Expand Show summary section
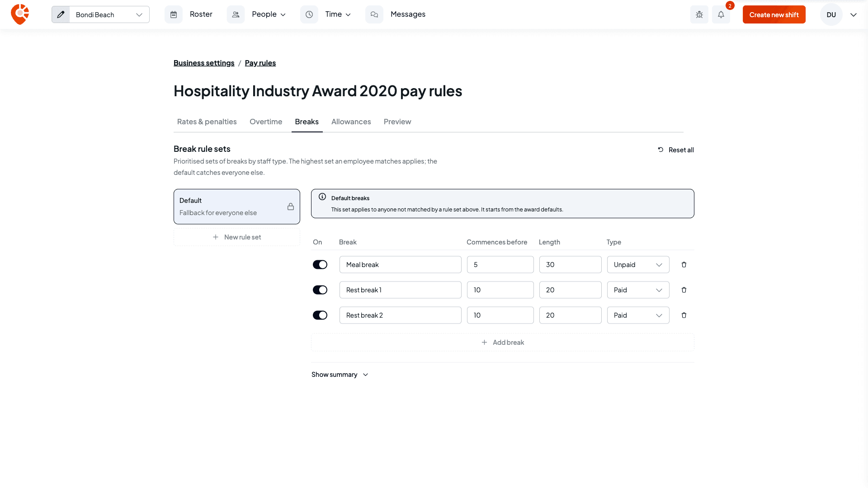Screen dimensions: 868x488 (x=340, y=375)
